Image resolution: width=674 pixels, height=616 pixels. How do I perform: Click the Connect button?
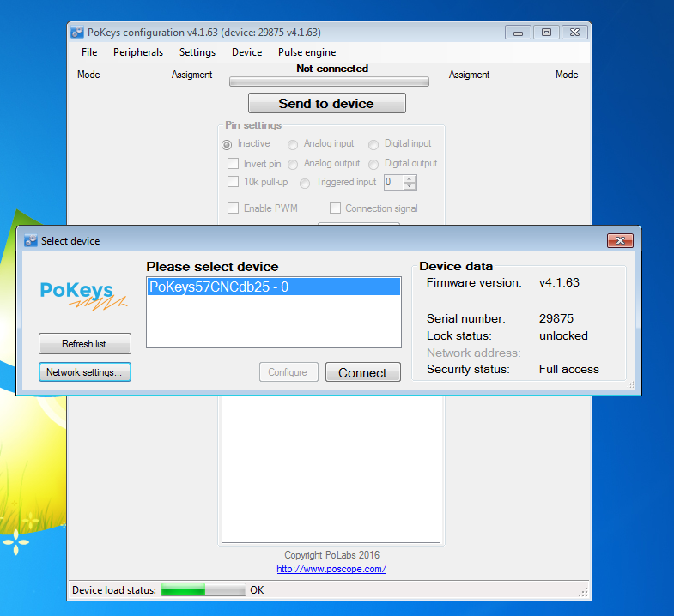pos(363,372)
